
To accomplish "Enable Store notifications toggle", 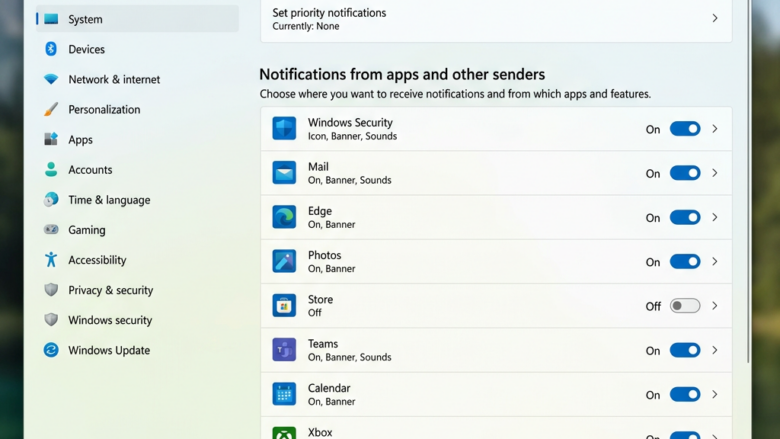I will point(685,306).
